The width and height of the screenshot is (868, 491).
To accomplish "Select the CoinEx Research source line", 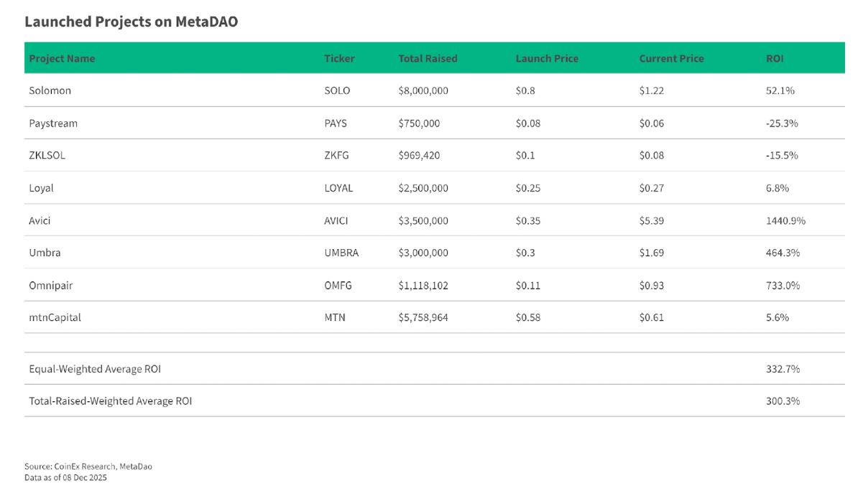I will click(x=88, y=467).
